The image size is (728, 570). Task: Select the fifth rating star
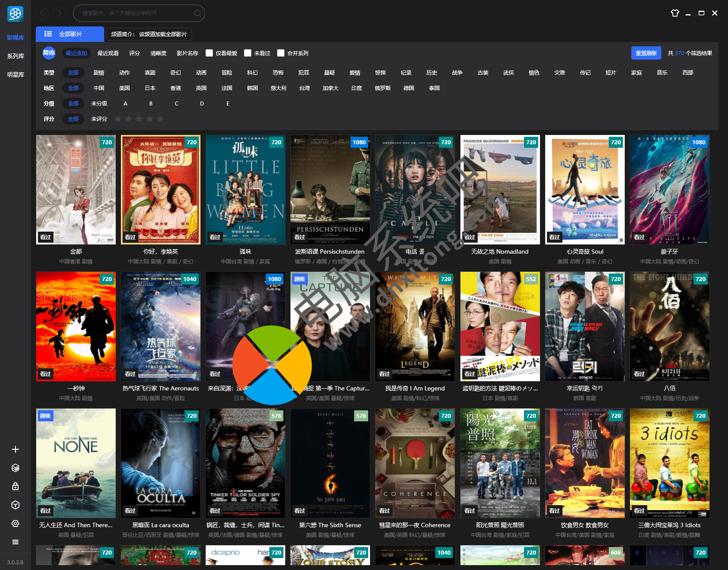tap(160, 119)
